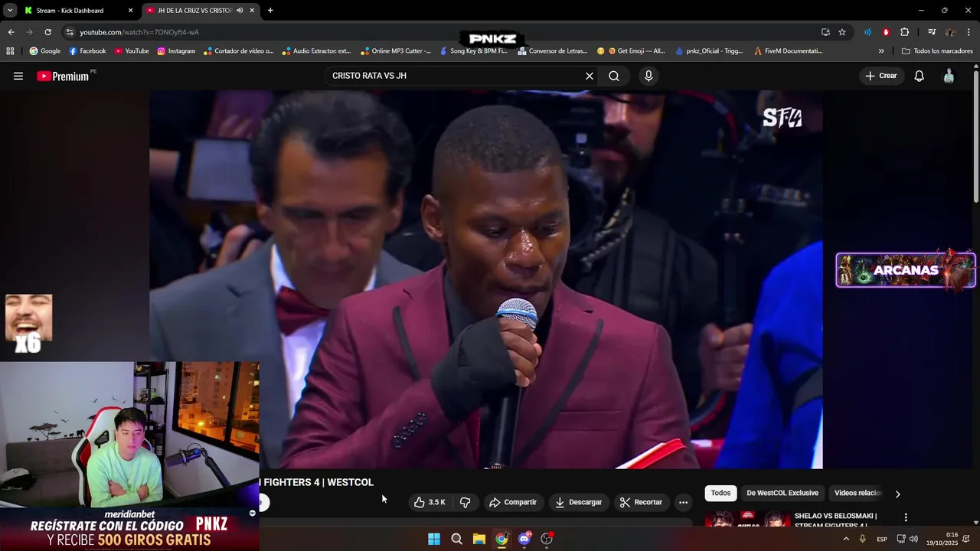The width and height of the screenshot is (980, 551).
Task: Open the YouTube account avatar menu
Action: coord(949,76)
